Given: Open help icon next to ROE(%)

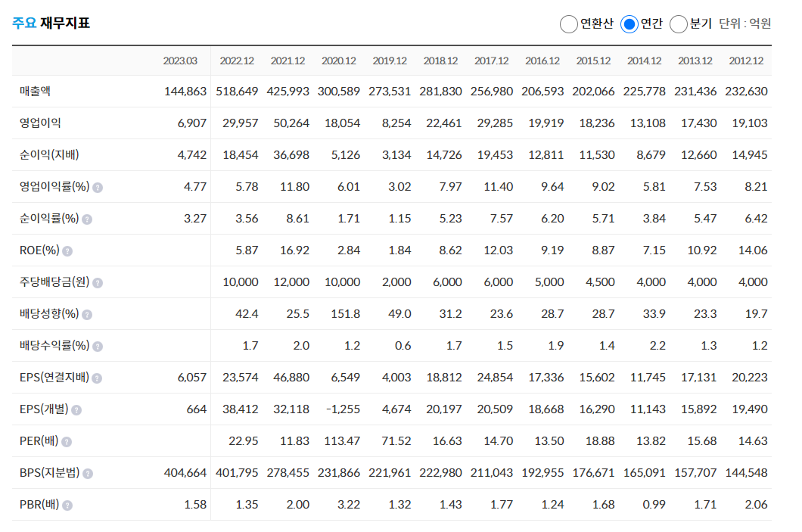Looking at the screenshot, I should (x=67, y=251).
